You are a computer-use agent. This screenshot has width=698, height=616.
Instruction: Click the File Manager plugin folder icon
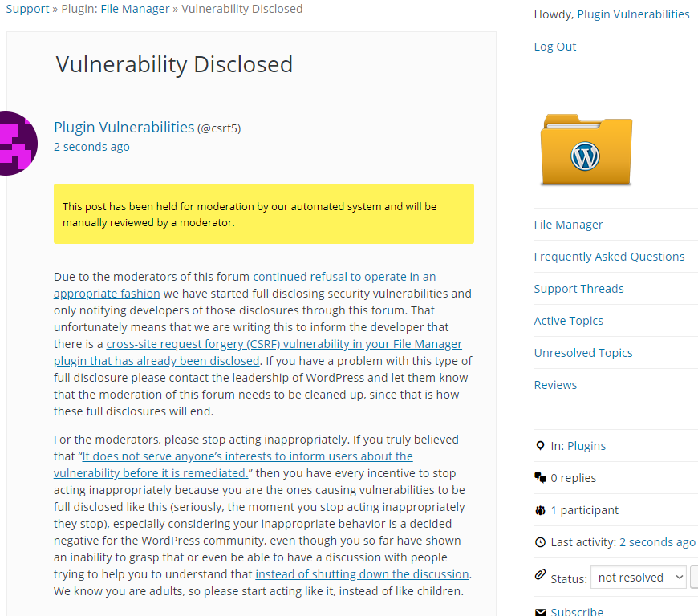(586, 150)
